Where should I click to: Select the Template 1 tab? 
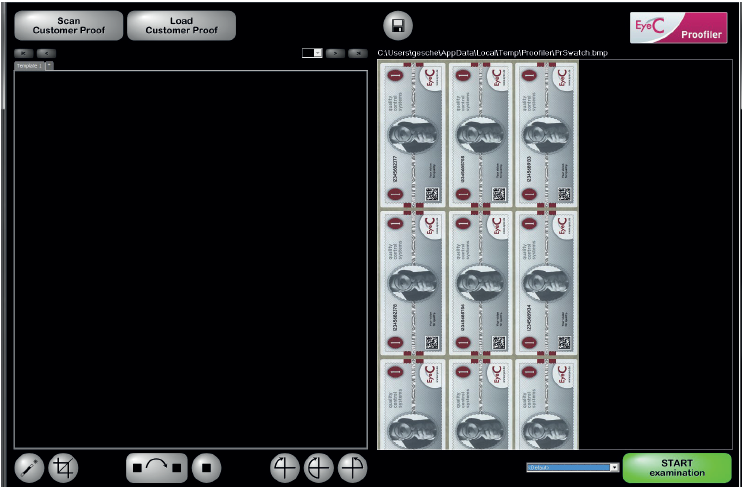(29, 66)
